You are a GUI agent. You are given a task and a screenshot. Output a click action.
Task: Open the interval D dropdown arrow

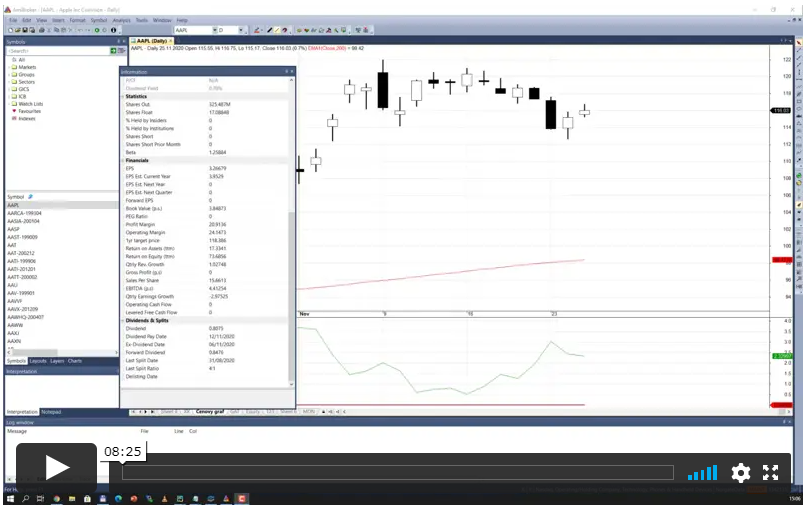(x=241, y=30)
